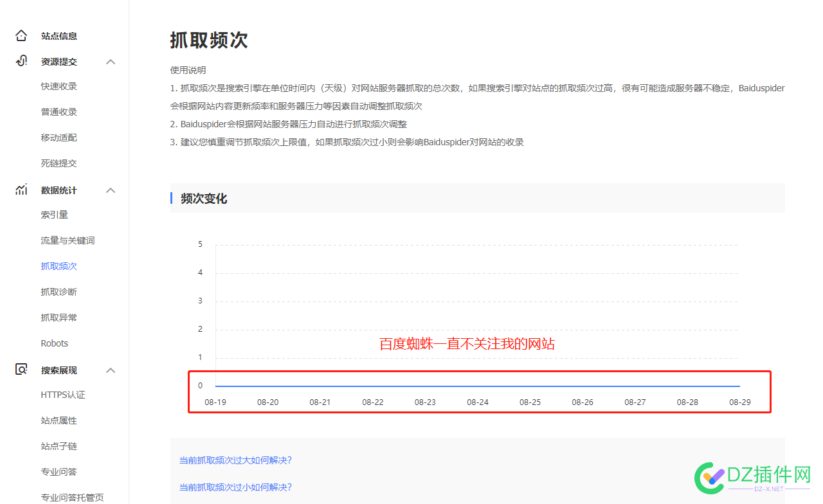Open 专业问答托管页 in sidebar
Screen dimensions: 823x504
pyautogui.click(x=73, y=498)
